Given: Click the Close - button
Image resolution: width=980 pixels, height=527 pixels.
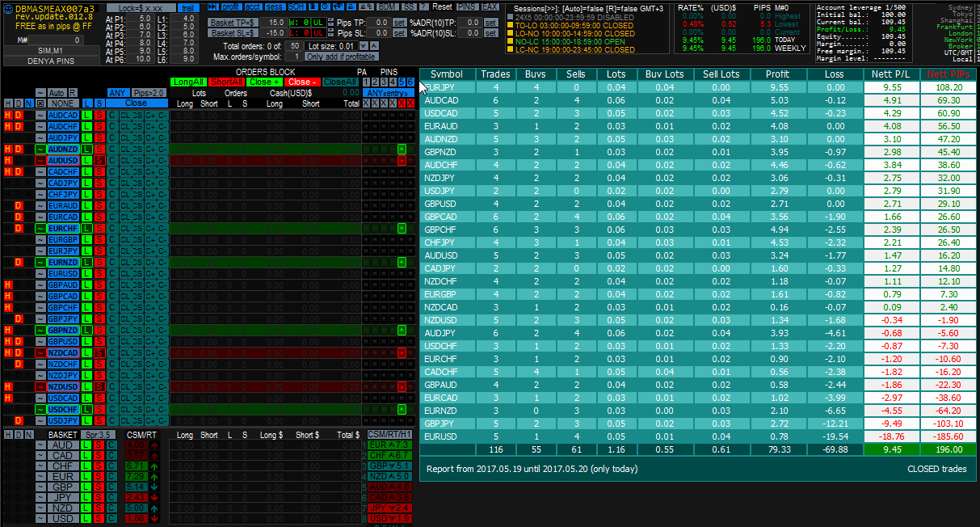Looking at the screenshot, I should point(302,82).
